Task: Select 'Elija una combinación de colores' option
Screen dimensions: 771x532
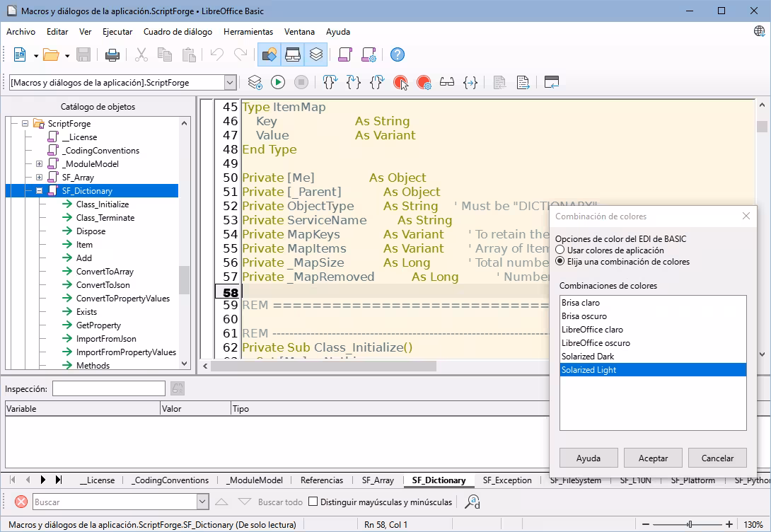Action: pyautogui.click(x=560, y=262)
